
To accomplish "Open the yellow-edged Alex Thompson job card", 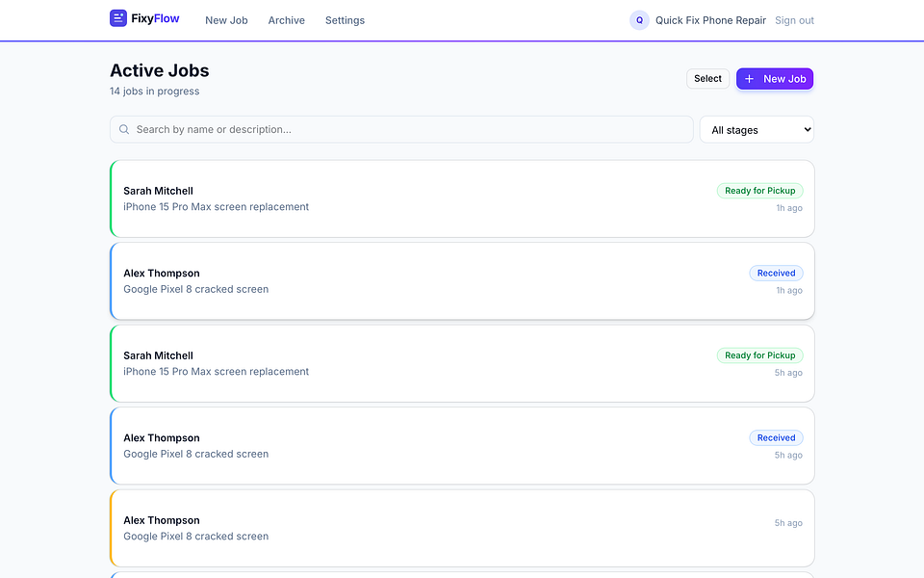I will tap(462, 529).
